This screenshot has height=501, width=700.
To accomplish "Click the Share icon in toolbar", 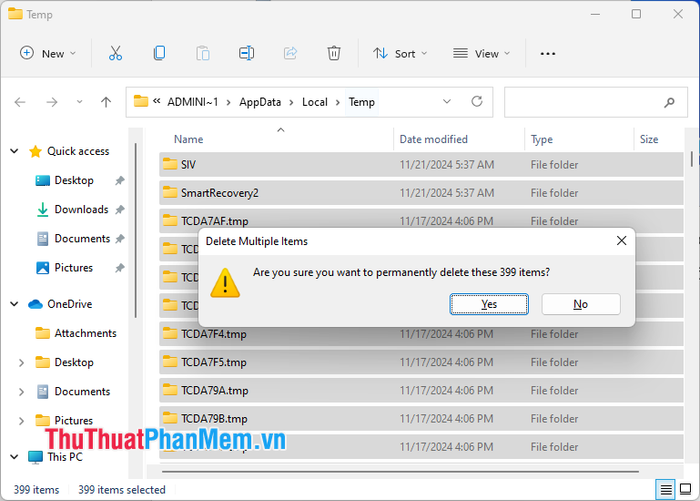I will point(290,53).
